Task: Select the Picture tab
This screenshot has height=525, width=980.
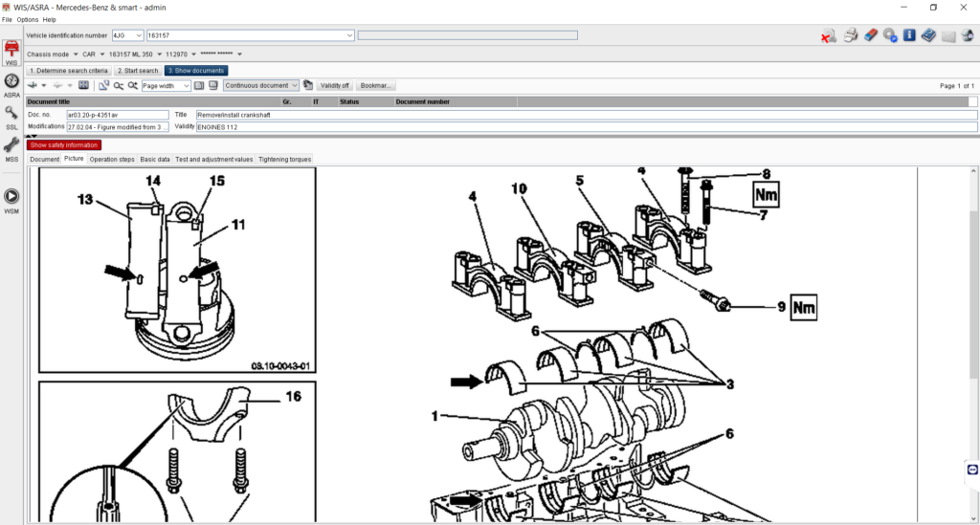Action: (74, 159)
